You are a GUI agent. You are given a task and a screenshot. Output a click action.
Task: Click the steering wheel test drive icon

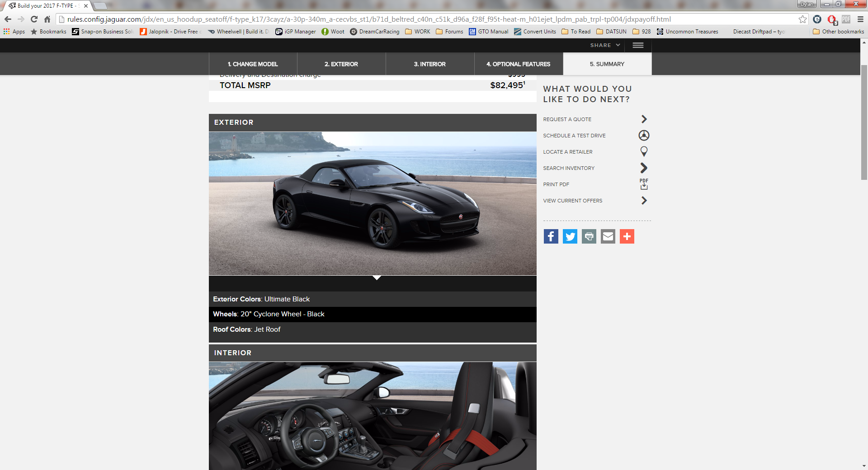click(644, 135)
